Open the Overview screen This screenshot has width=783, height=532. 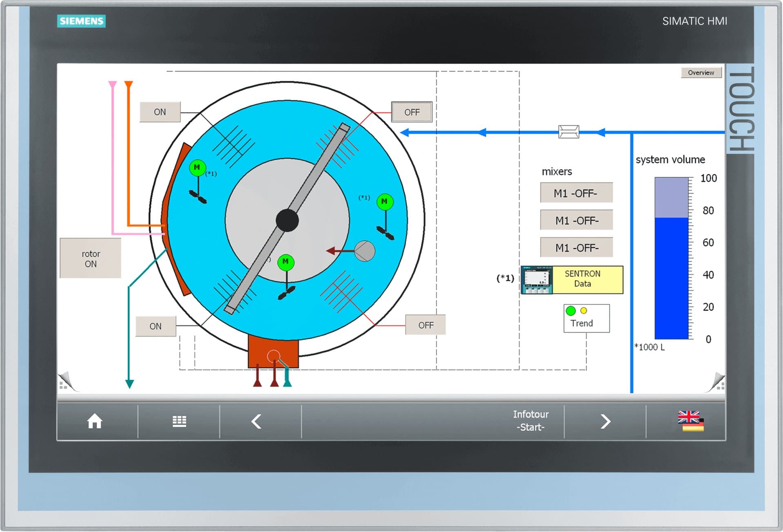(x=701, y=73)
